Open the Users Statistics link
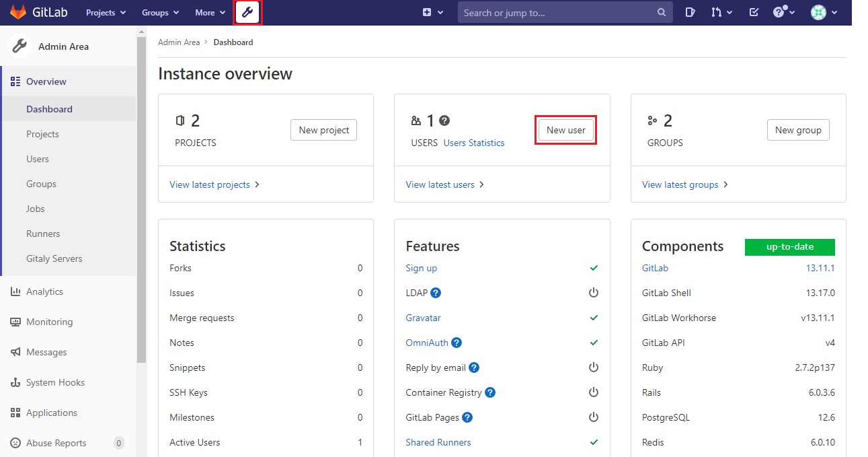The height and width of the screenshot is (457, 868). pyautogui.click(x=474, y=143)
